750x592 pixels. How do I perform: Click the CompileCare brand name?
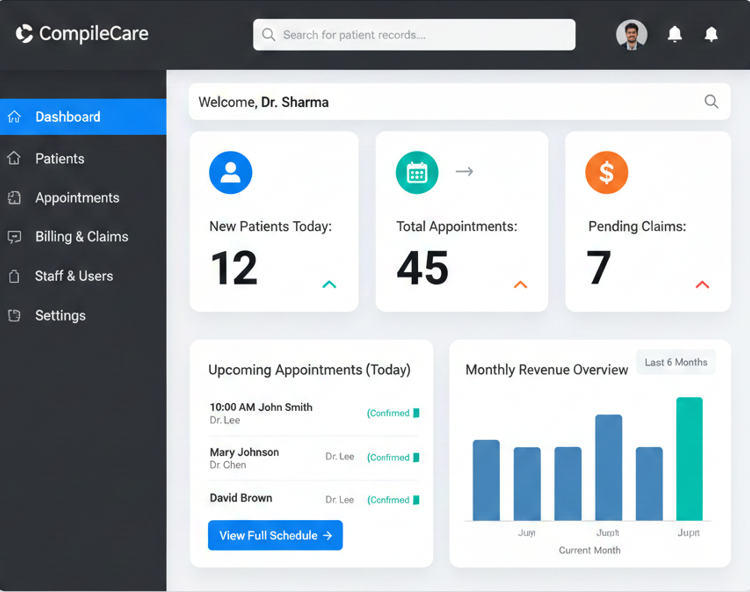click(x=94, y=33)
